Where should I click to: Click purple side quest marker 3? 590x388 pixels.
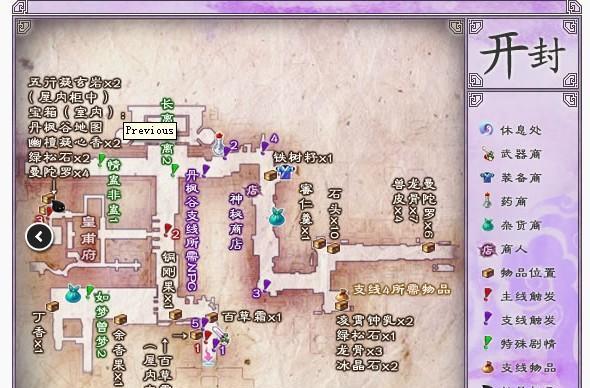click(x=266, y=285)
